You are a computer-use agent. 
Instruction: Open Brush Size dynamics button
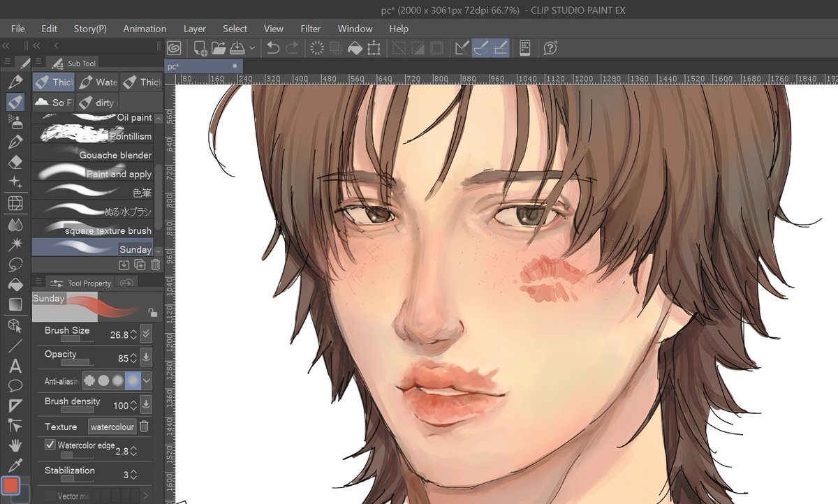click(x=146, y=334)
